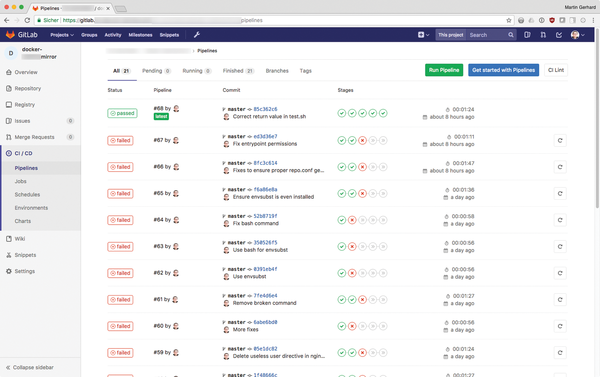Click the Run Pipeline button

444,70
